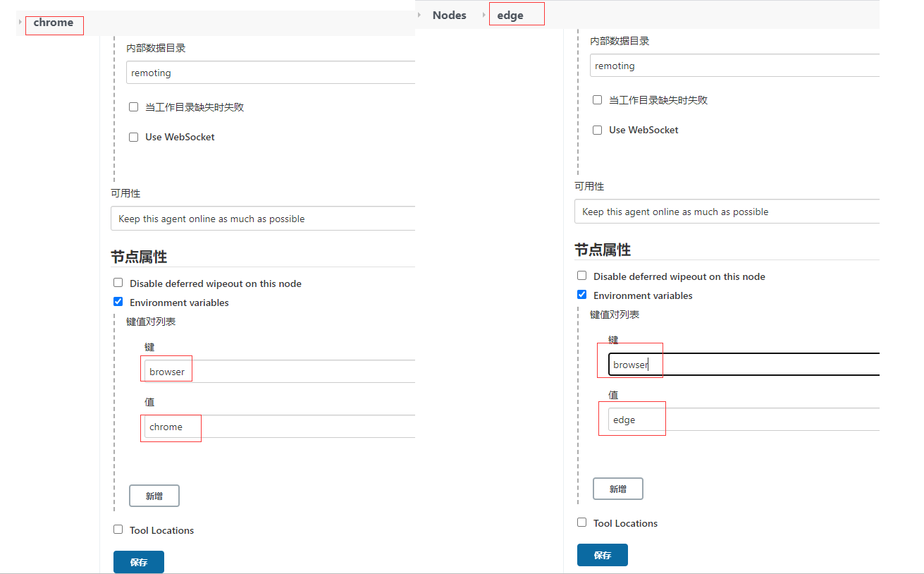
Task: Tick Tool Locations on the chrome node
Action: point(118,530)
